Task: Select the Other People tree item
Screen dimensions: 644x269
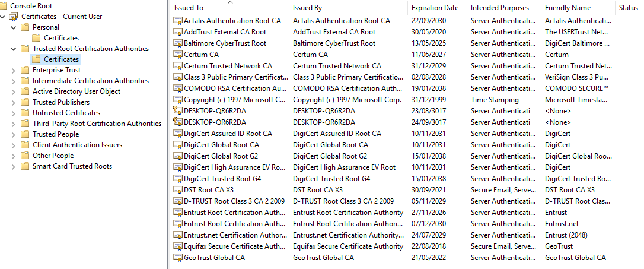Action: point(53,156)
